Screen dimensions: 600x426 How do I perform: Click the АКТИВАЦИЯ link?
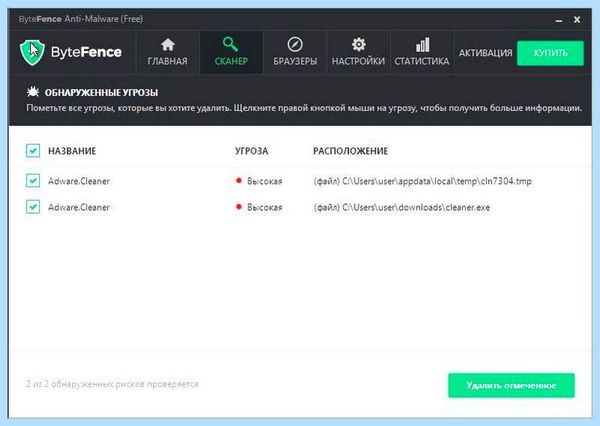(x=485, y=53)
